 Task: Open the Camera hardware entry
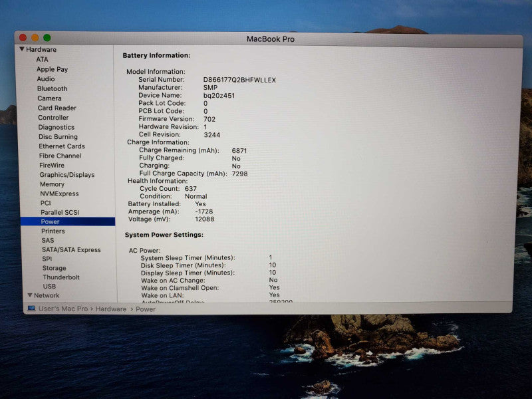[x=49, y=98]
